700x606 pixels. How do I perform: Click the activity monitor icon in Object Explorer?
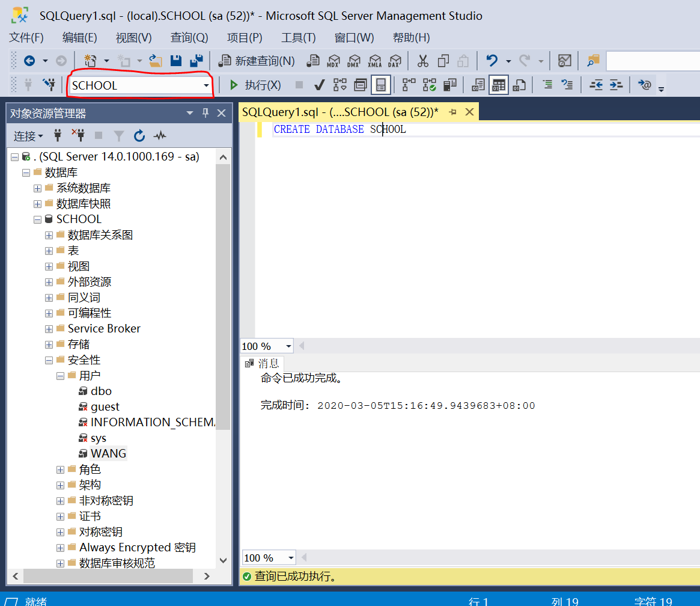160,136
